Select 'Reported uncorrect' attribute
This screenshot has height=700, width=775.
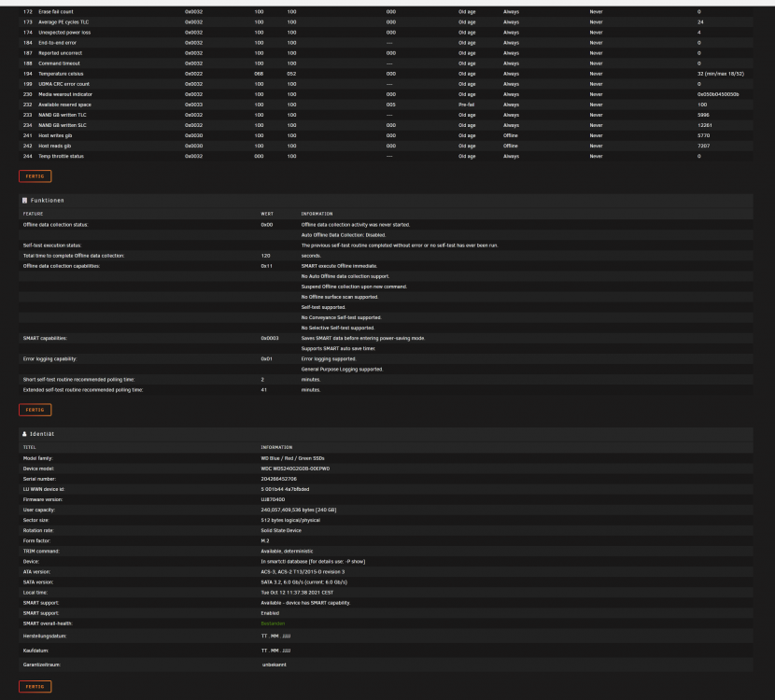click(x=61, y=53)
